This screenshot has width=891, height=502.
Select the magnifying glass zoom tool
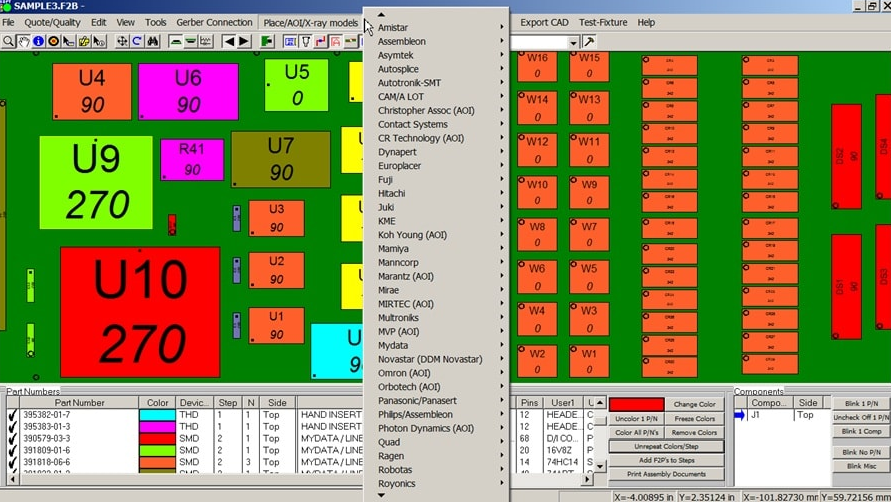[x=8, y=42]
